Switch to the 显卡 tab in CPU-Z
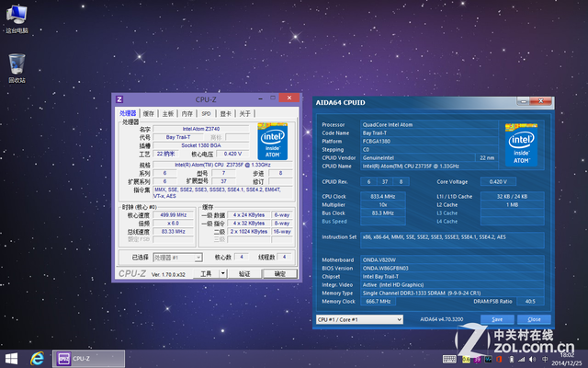Viewport: 588px width, 368px height. pos(226,114)
